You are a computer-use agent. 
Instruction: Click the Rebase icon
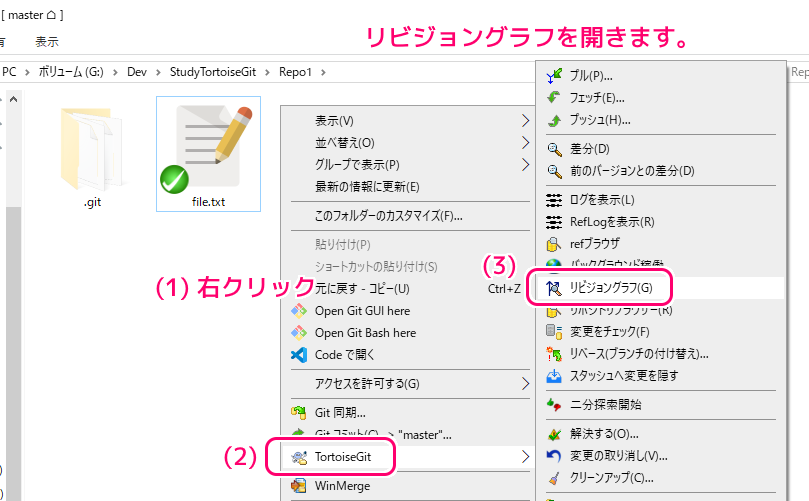(x=554, y=354)
